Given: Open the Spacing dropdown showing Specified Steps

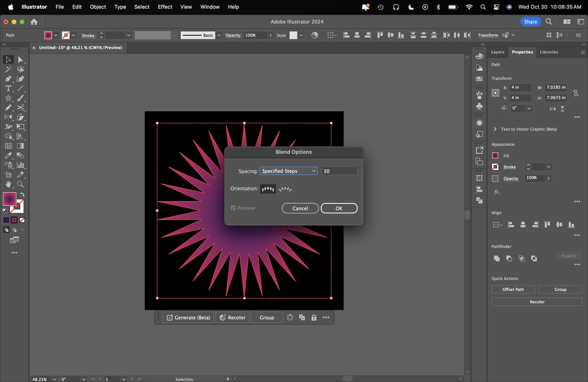Looking at the screenshot, I should [x=289, y=171].
